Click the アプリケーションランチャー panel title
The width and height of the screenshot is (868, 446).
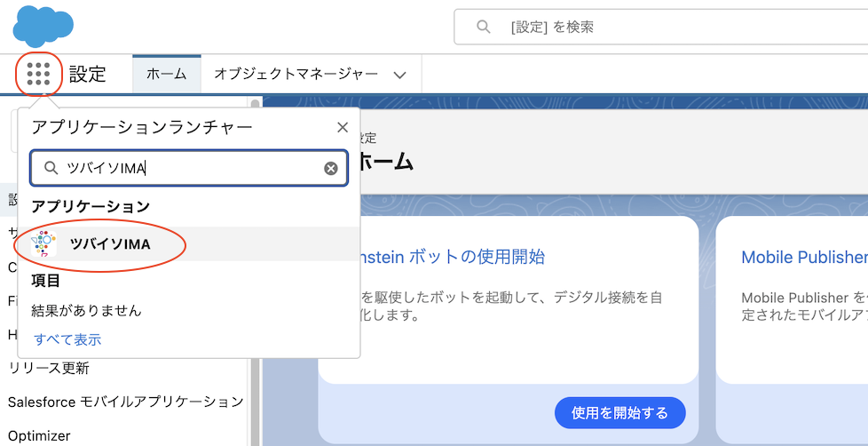(142, 128)
